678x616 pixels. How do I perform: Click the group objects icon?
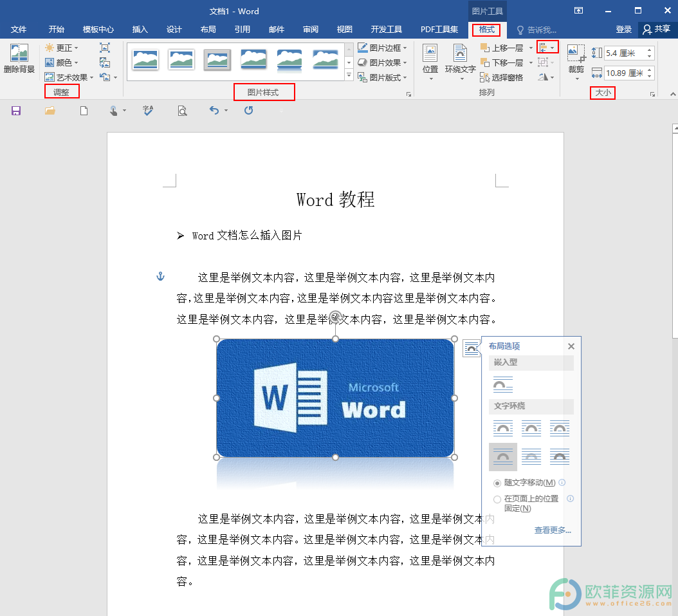(543, 62)
